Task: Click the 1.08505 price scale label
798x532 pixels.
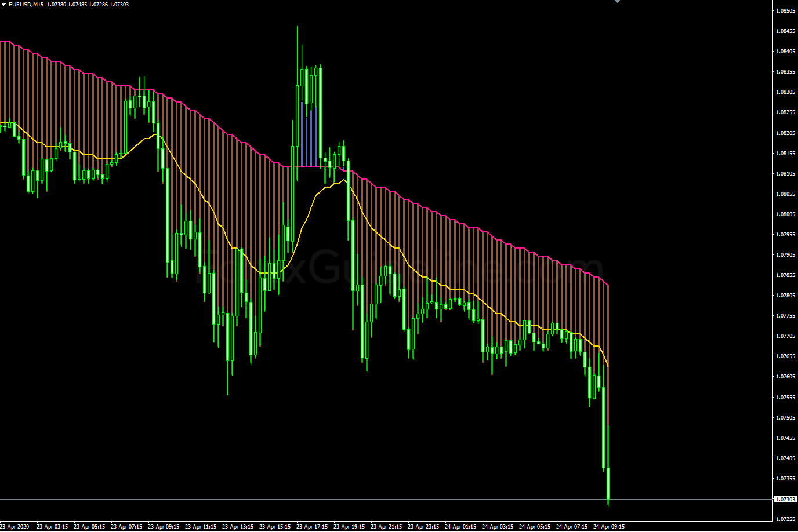Action: tap(785, 10)
